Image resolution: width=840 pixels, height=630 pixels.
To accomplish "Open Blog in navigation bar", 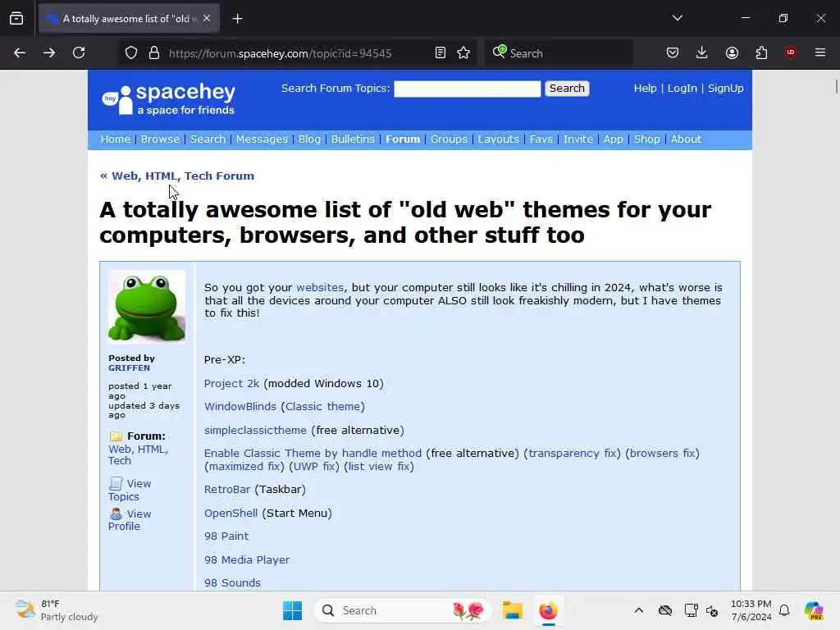I will pos(309,139).
